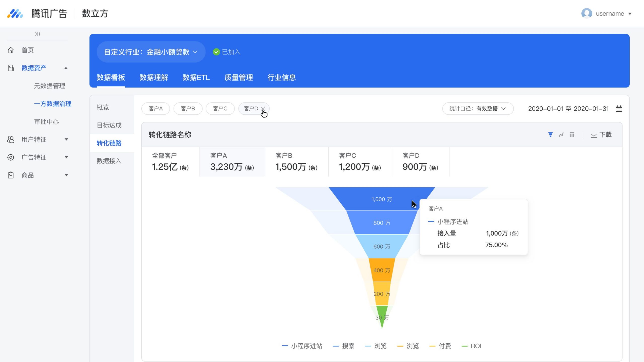Image resolution: width=644 pixels, height=362 pixels.
Task: Open the 统计口径 有效数据 dropdown
Action: point(478,109)
